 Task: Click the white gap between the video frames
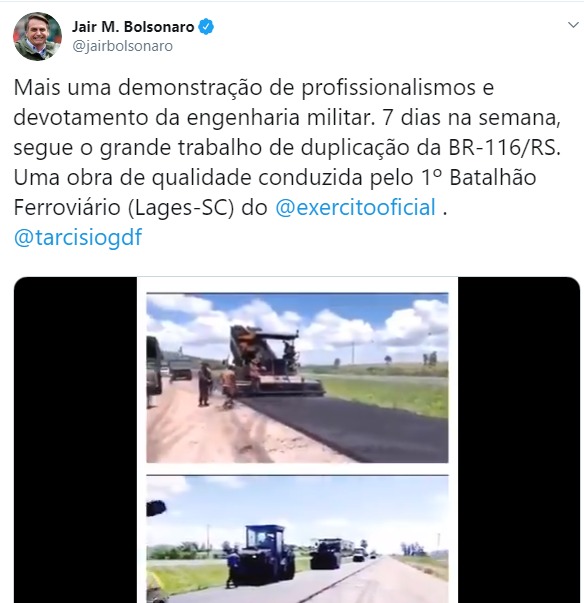click(297, 469)
